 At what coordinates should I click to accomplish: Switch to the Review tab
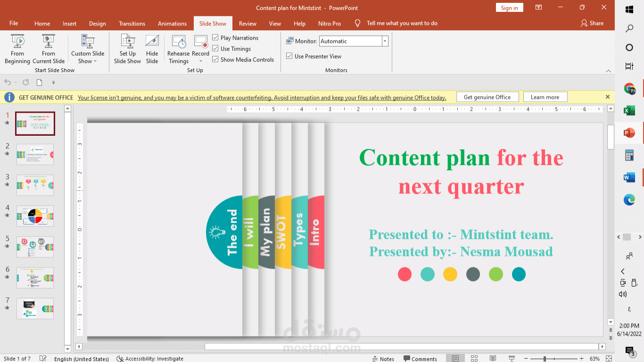248,24
